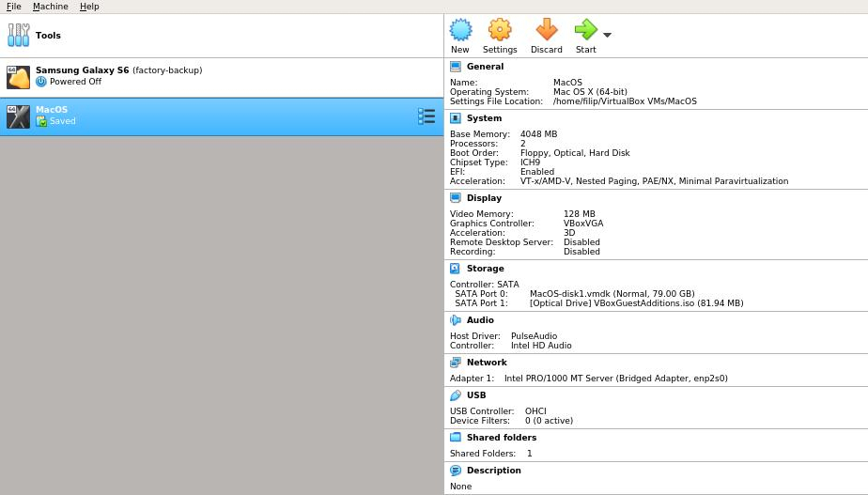Click the Saved state icon under MacOS
This screenshot has width=868, height=495.
[x=41, y=121]
